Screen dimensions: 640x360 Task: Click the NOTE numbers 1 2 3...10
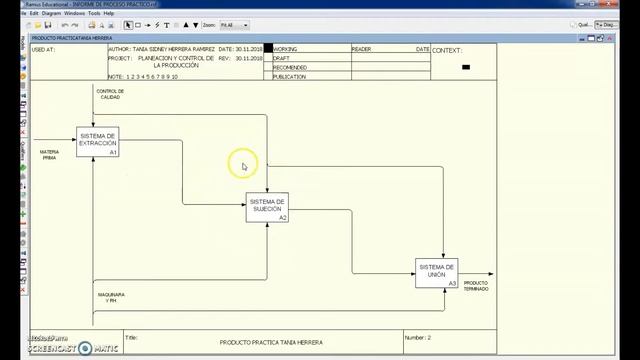[152, 77]
